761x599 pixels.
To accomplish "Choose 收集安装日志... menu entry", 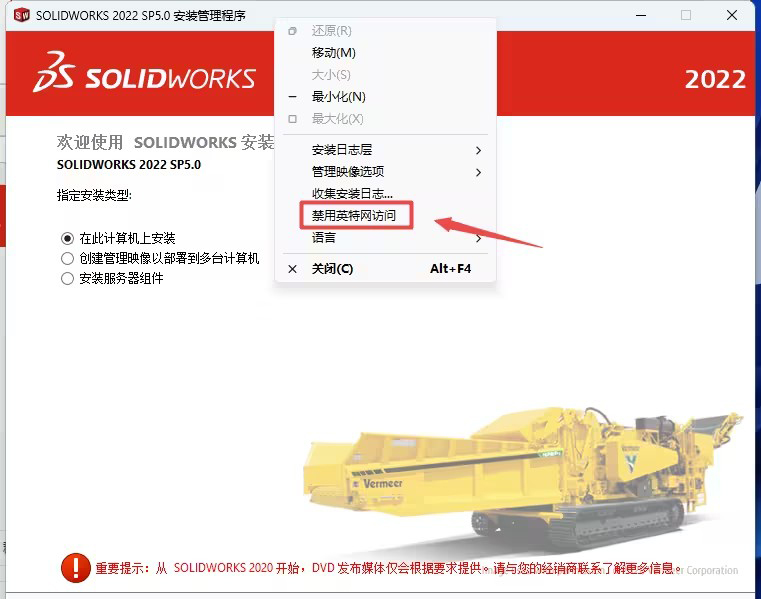I will click(x=385, y=194).
